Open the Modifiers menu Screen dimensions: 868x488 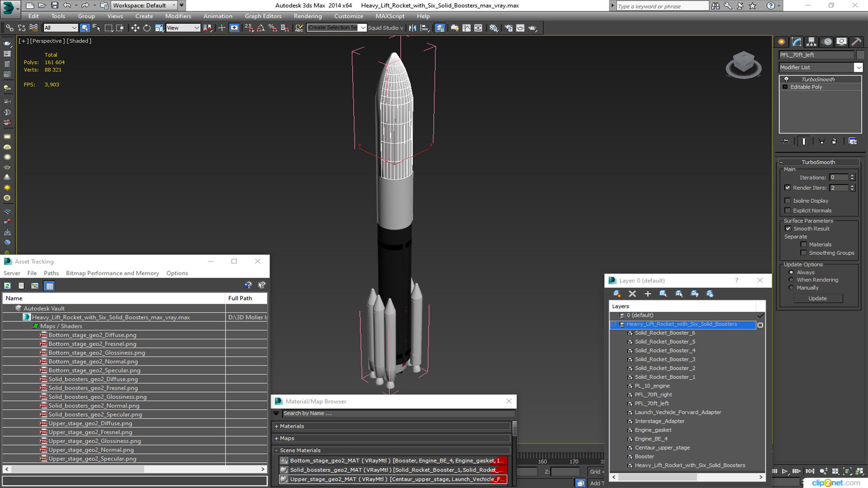(178, 16)
